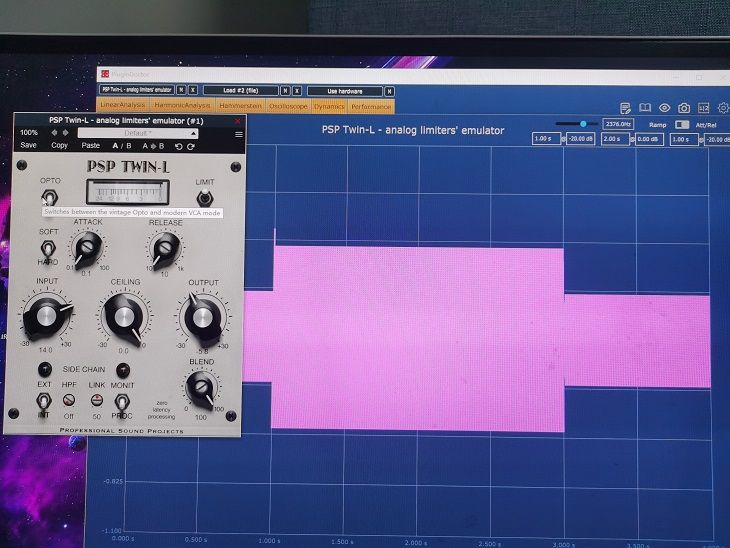Open the Default preset dropdown

[137, 133]
